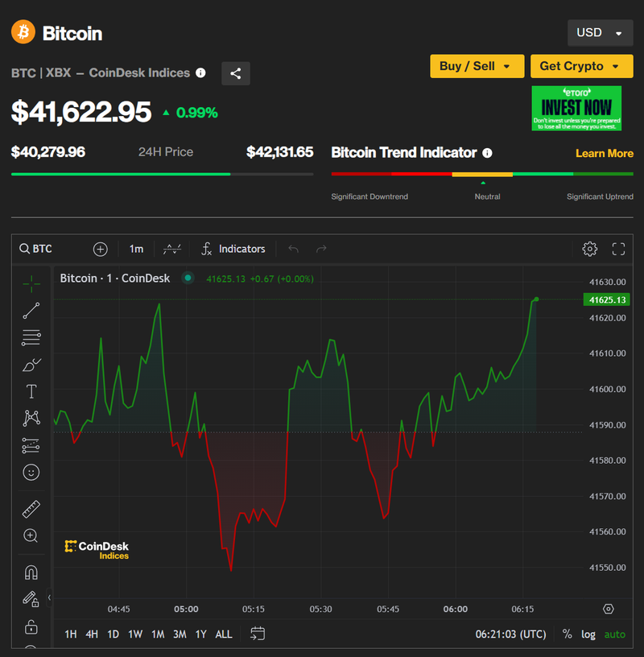Expand the Buy / Sell dropdown
Viewport: 644px width, 657px height.
click(x=477, y=66)
